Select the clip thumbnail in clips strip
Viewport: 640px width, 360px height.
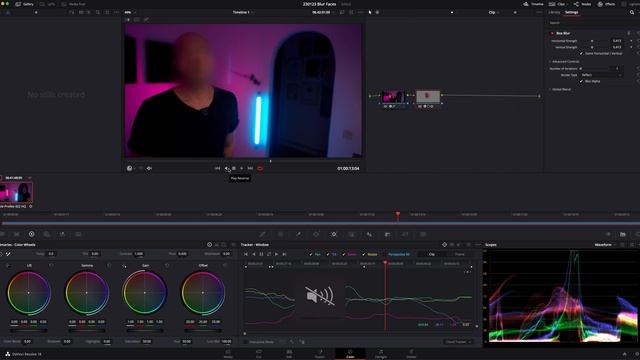click(x=16, y=193)
